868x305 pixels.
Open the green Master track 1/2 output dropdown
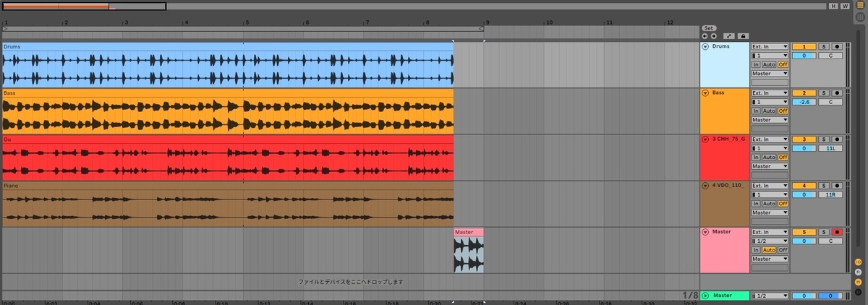769,296
